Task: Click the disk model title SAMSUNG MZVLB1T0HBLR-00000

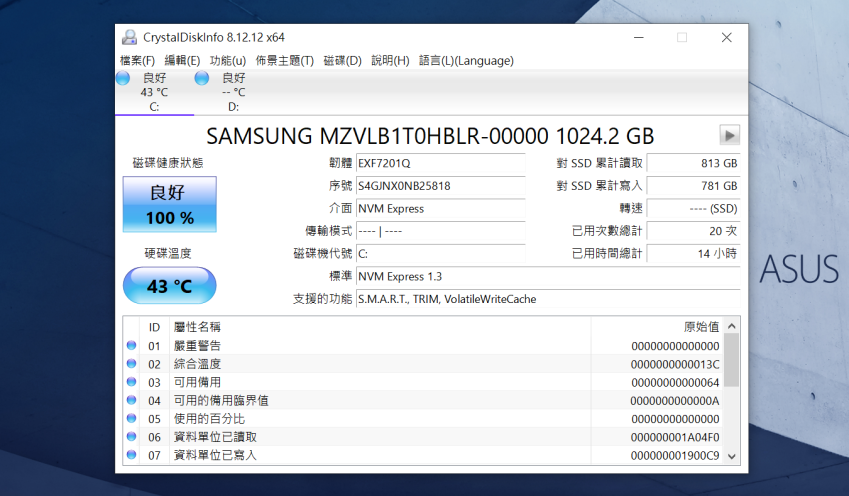Action: [377, 136]
